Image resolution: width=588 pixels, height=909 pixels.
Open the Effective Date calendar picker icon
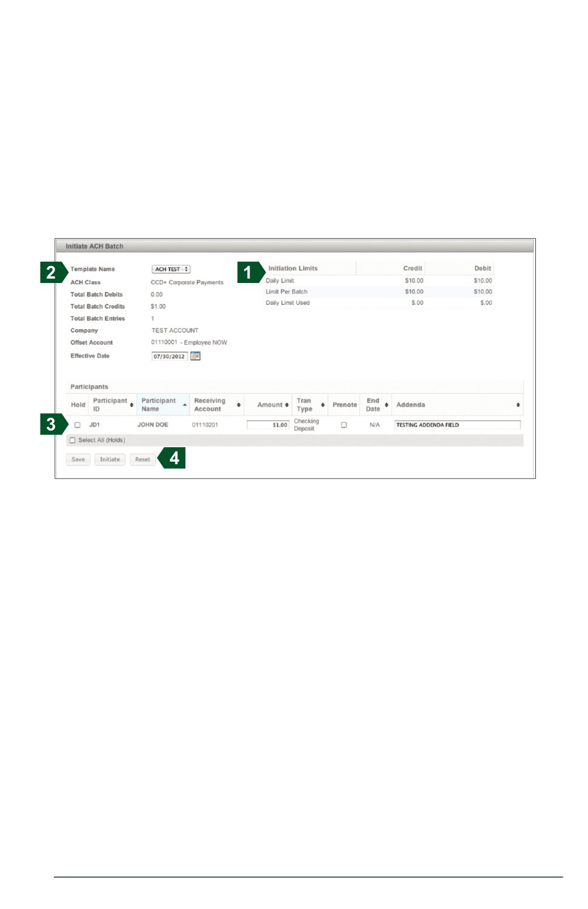[x=195, y=356]
